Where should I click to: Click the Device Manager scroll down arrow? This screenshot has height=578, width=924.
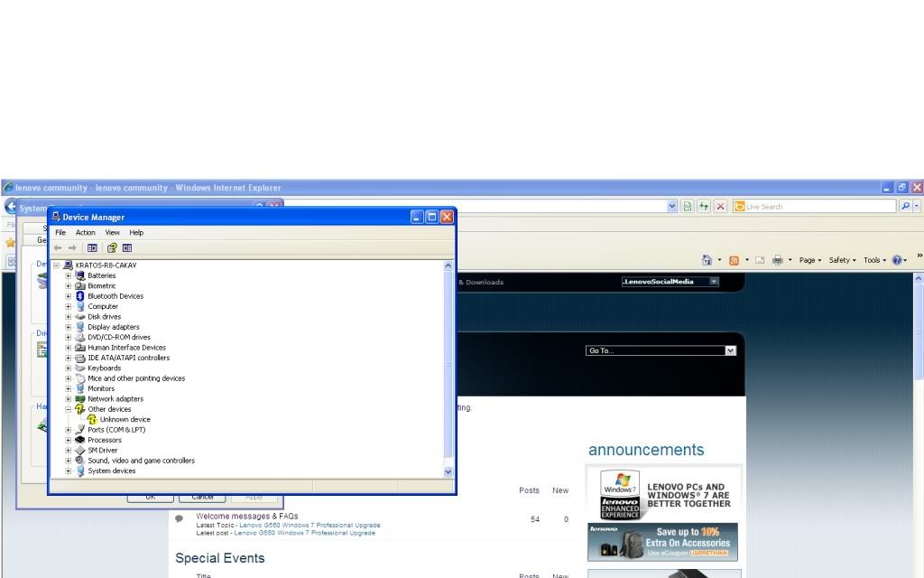448,471
